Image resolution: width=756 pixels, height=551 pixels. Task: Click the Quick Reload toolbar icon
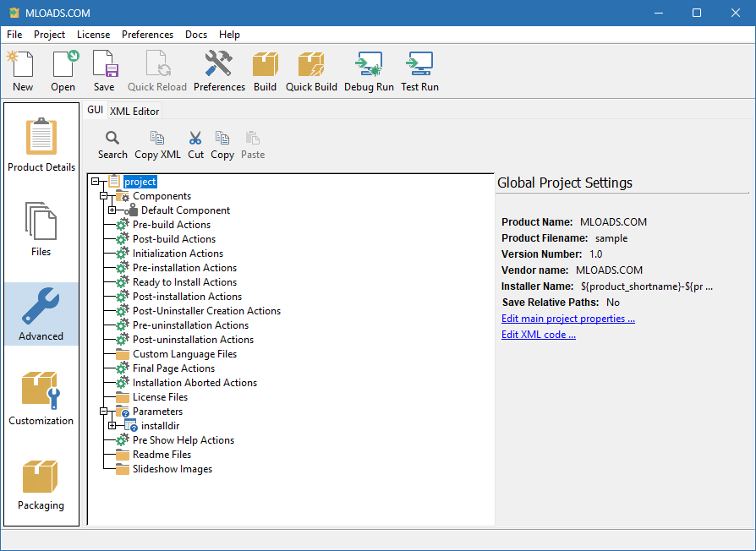coord(158,64)
